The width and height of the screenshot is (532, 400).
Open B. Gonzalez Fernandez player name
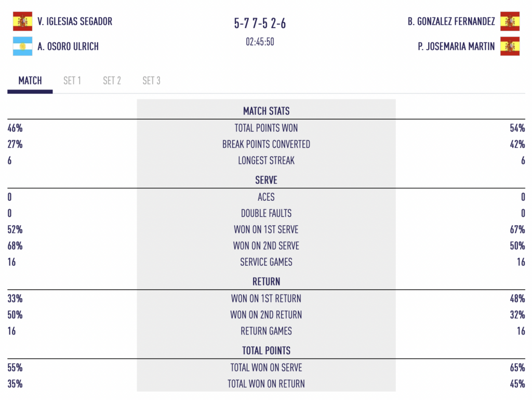(x=451, y=21)
